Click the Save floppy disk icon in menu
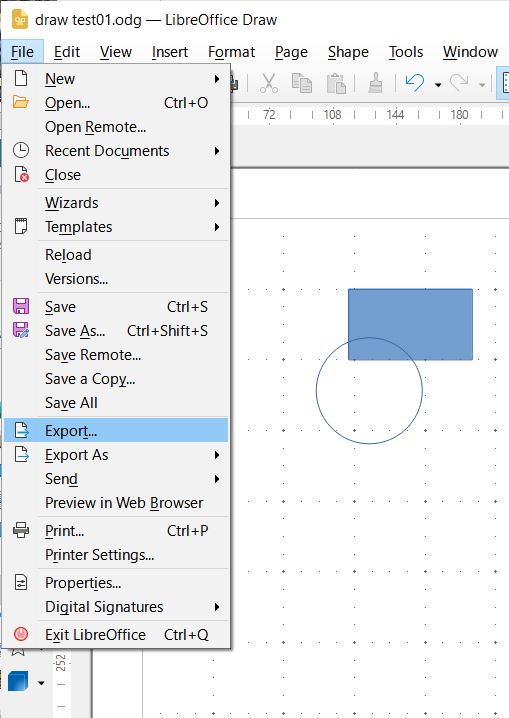509x718 pixels. click(x=21, y=306)
